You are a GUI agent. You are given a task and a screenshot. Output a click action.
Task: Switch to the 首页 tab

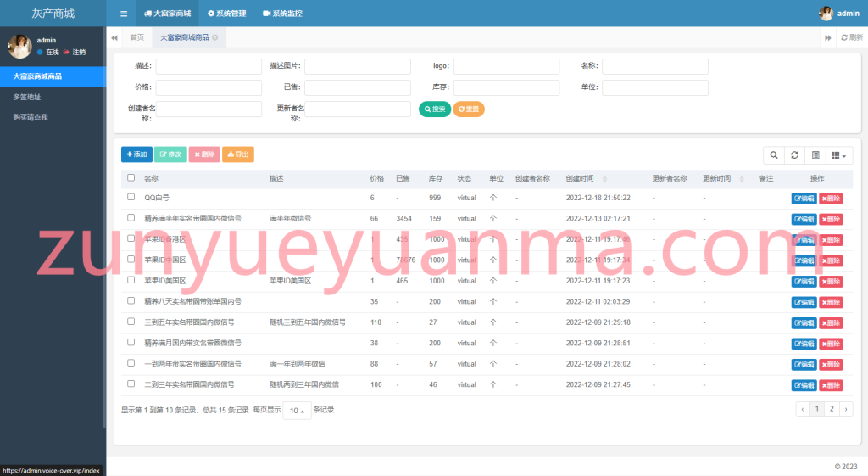pyautogui.click(x=136, y=37)
